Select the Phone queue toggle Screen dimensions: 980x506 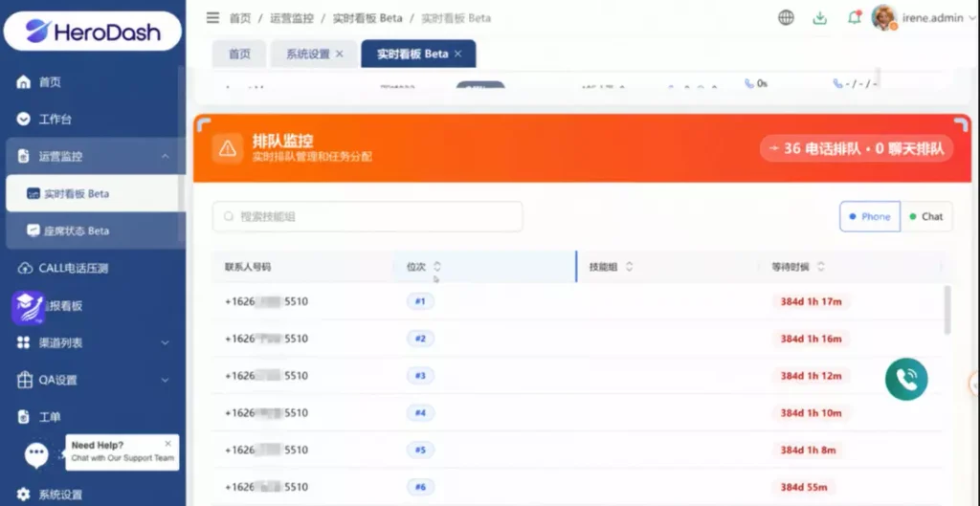(869, 217)
